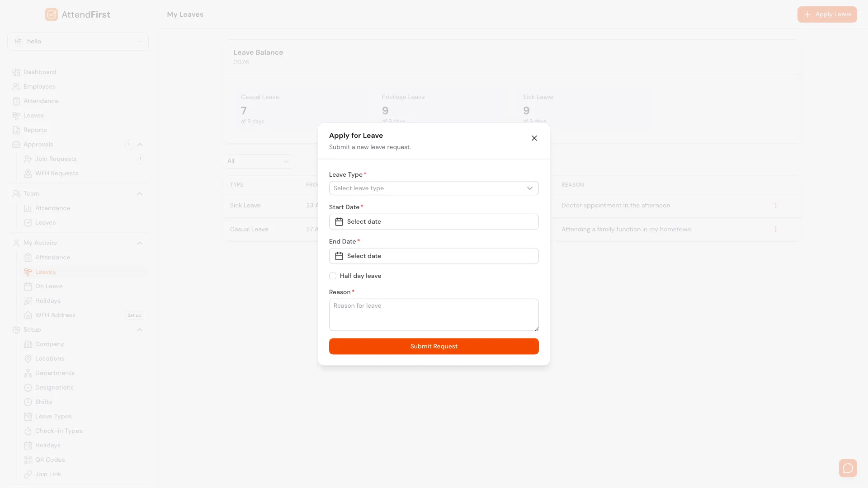Click the Shifts clock icon
The height and width of the screenshot is (488, 868).
(x=28, y=402)
